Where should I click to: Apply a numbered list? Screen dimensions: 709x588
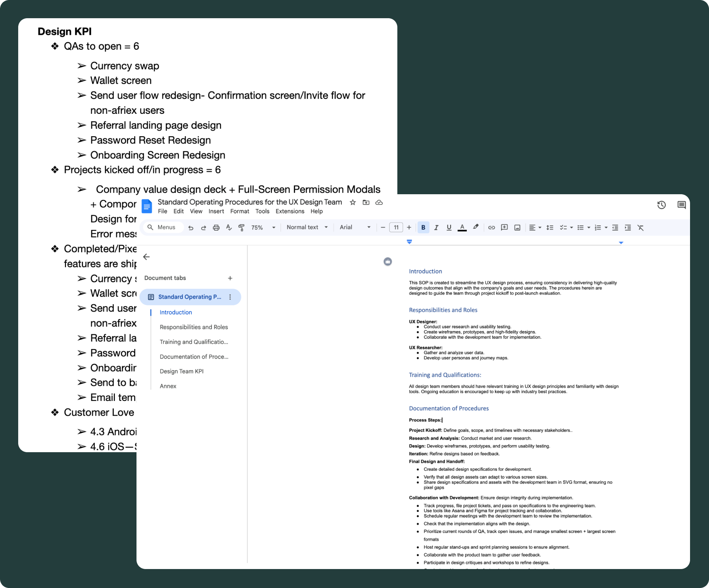(x=598, y=228)
